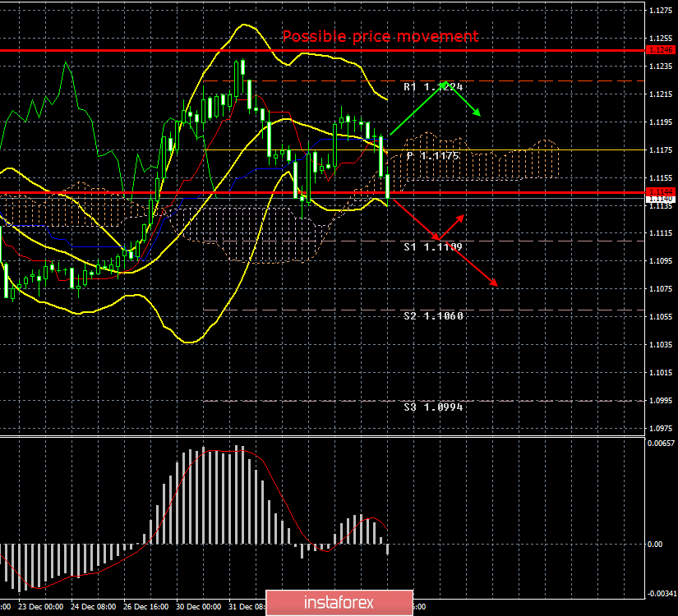Select the R1 1.1224 resistance label
This screenshot has width=678, height=616.
pos(433,86)
